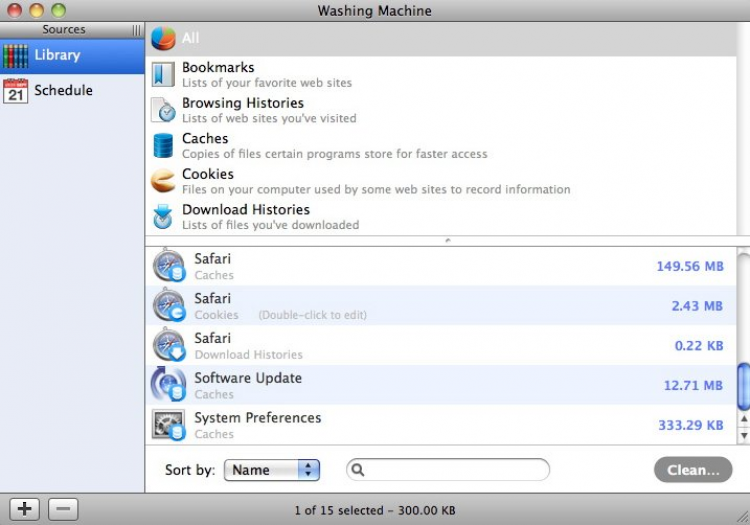Select the Cookies category title
The image size is (750, 525).
[x=208, y=174]
